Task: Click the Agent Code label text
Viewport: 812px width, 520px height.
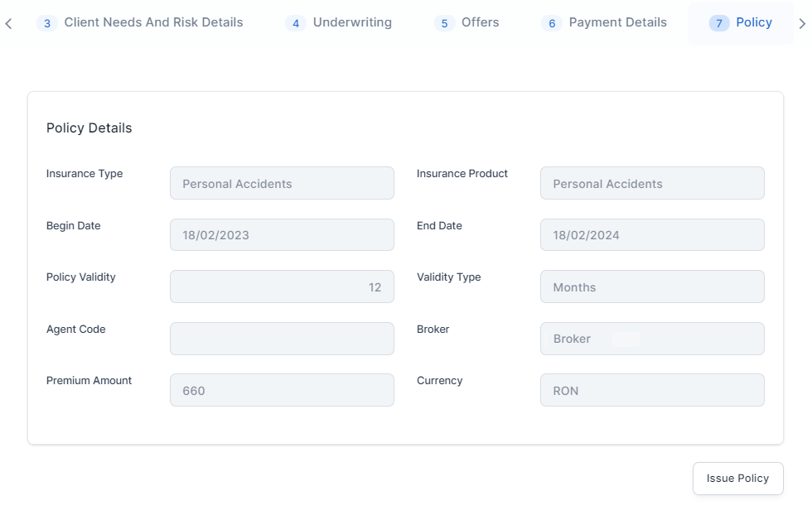Action: pyautogui.click(x=76, y=330)
